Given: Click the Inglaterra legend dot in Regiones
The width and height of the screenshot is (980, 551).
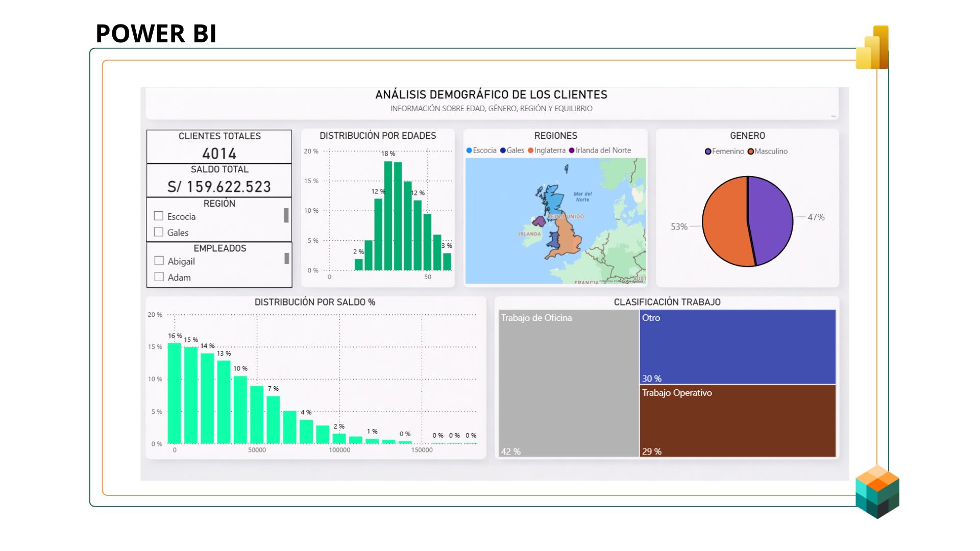Looking at the screenshot, I should [531, 151].
